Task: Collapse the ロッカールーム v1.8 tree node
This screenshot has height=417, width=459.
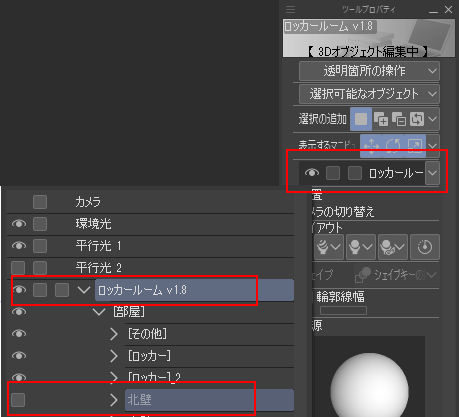Action: 83,290
